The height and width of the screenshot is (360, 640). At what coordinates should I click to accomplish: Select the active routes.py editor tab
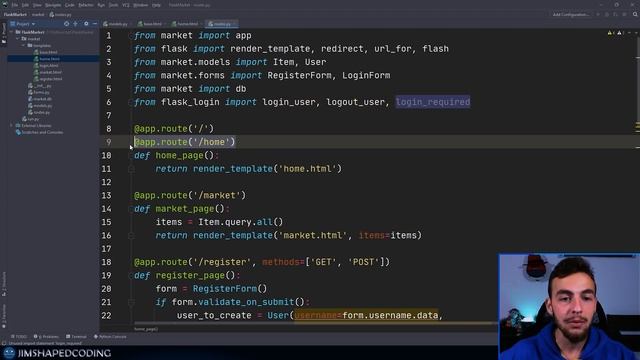(x=222, y=24)
